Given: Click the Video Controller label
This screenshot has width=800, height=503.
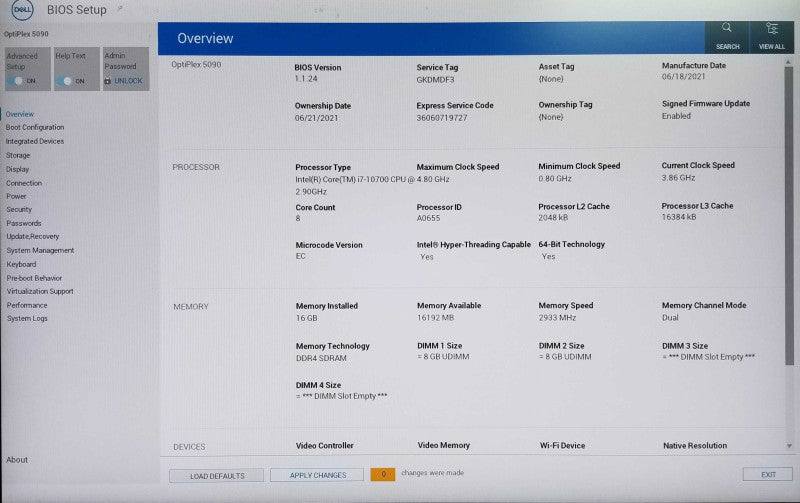Looking at the screenshot, I should click(324, 445).
